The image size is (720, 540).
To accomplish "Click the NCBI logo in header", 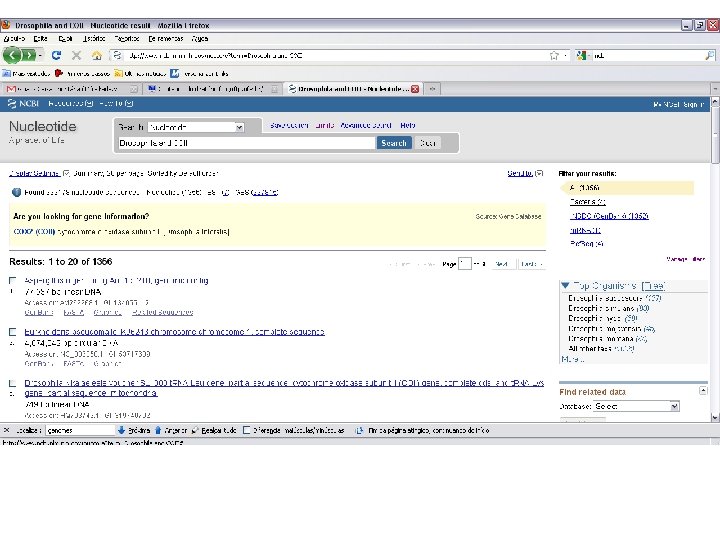I will pos(23,104).
